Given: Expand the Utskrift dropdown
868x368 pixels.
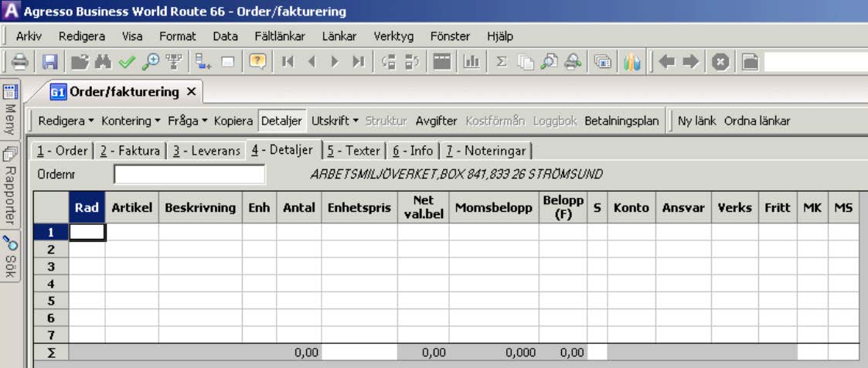Looking at the screenshot, I should [x=335, y=121].
